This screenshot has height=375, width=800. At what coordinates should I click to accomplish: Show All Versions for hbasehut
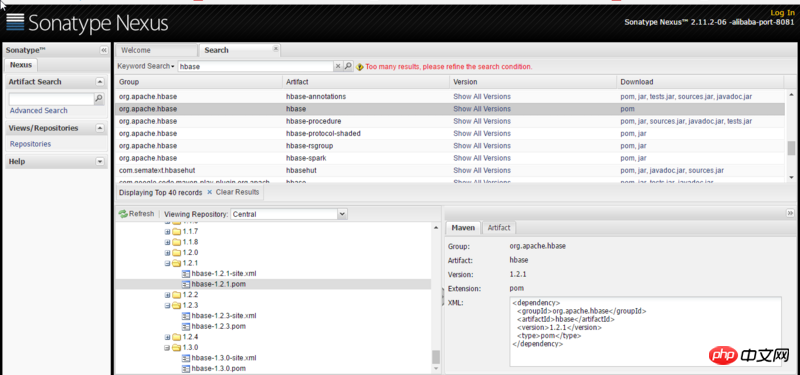click(x=482, y=170)
